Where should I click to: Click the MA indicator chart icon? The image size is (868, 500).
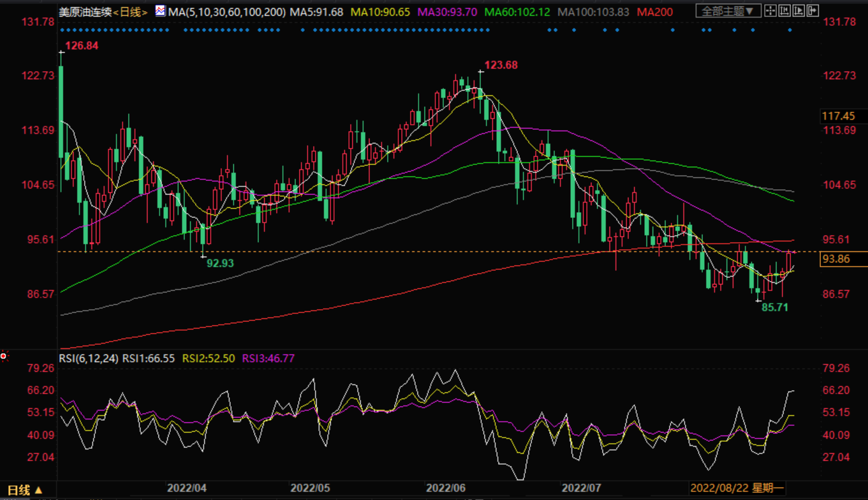[x=160, y=11]
